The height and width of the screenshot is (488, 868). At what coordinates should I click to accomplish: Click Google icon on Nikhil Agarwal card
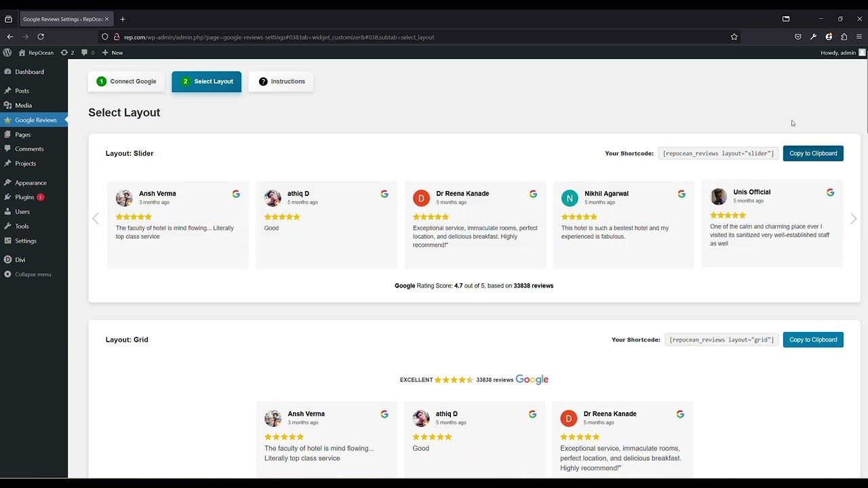coord(682,194)
